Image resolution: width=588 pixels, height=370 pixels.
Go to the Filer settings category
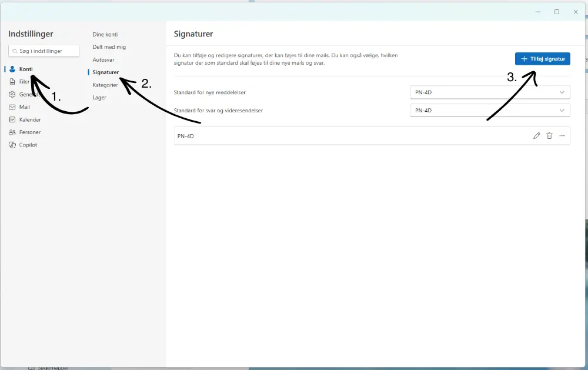coord(24,81)
